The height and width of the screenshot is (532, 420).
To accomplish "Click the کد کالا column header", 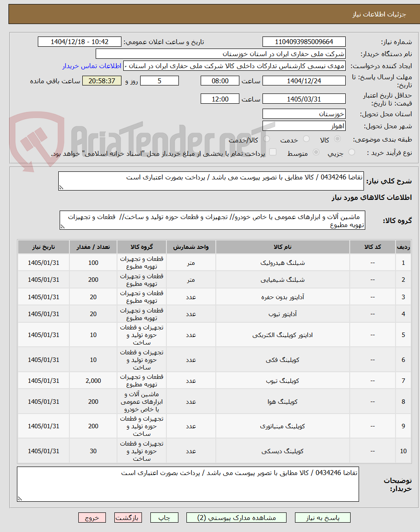I will point(372,247).
